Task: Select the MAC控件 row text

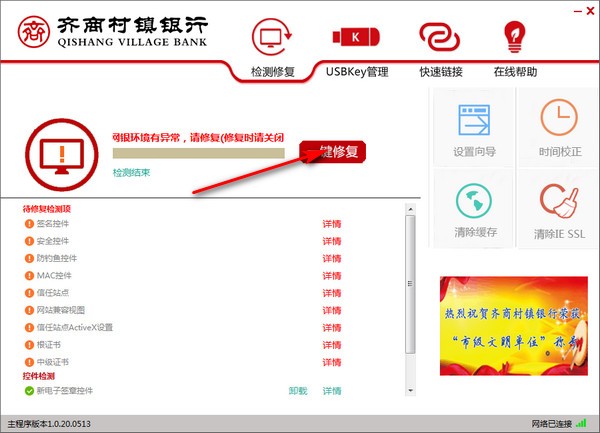Action: point(54,275)
